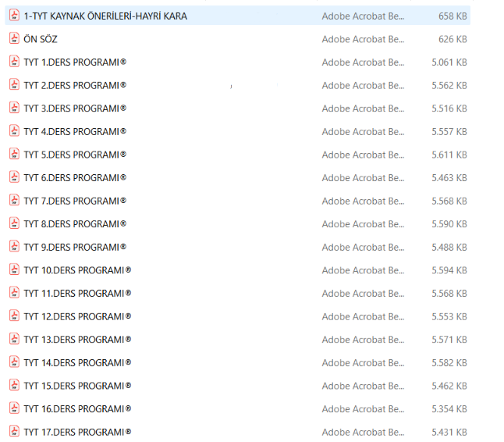Click Adobe Acrobat type in TYT 1.DERS row
The image size is (504, 442).
click(x=364, y=62)
